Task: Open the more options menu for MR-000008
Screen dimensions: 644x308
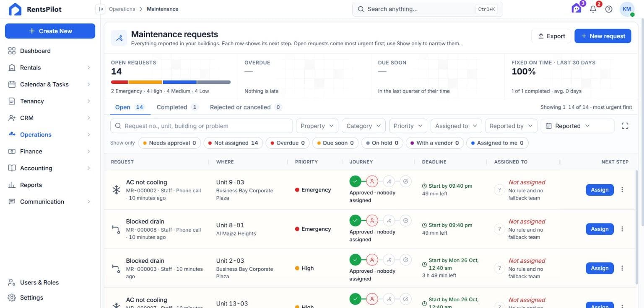Action: click(x=622, y=229)
